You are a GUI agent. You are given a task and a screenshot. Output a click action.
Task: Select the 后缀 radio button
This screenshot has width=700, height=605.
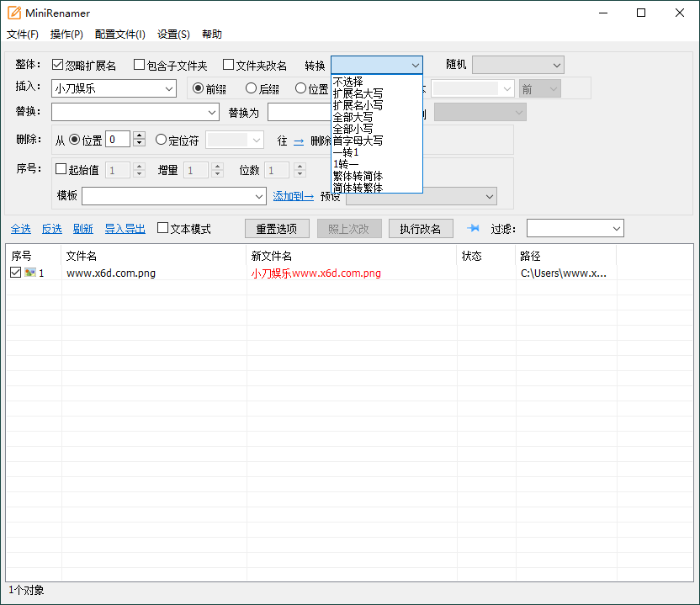[251, 88]
